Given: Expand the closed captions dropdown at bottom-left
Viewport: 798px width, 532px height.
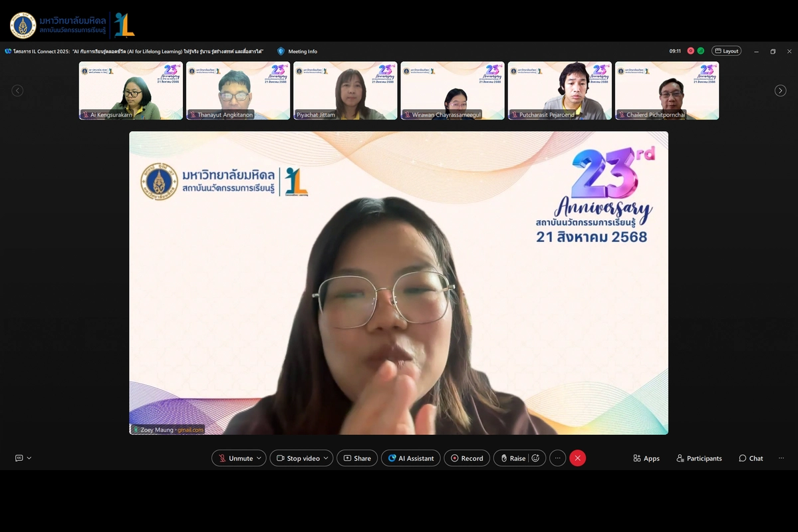Looking at the screenshot, I should (x=29, y=458).
